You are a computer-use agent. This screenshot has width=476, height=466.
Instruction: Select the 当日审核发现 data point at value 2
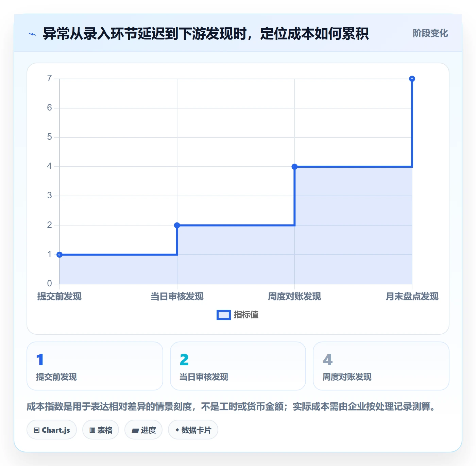click(x=177, y=225)
